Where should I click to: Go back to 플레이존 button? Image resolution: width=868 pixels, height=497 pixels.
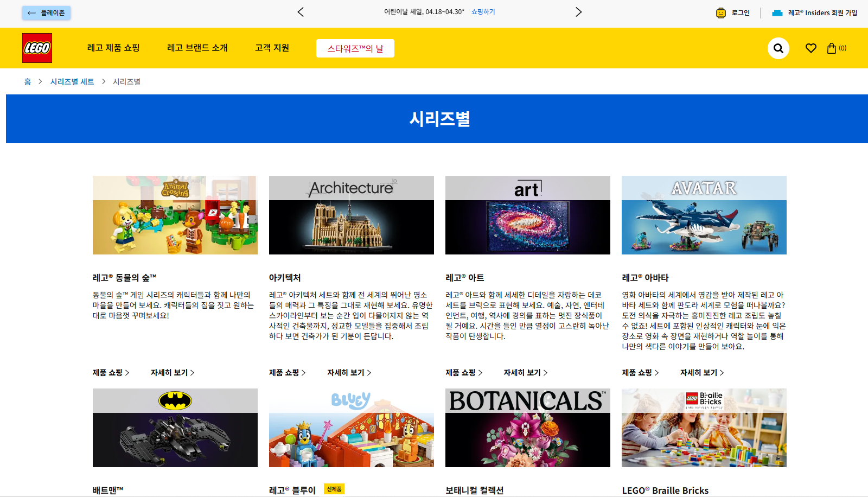point(46,12)
